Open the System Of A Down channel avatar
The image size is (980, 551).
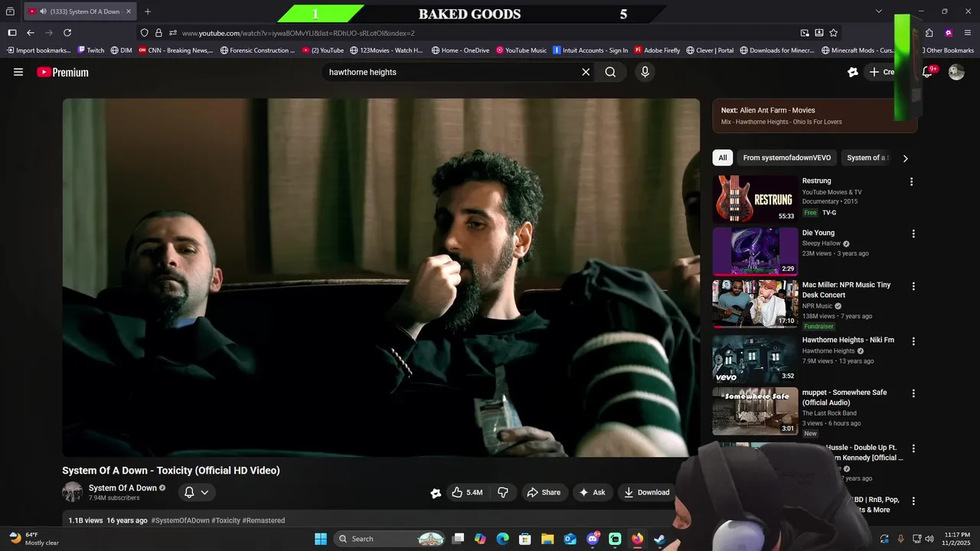coord(72,492)
